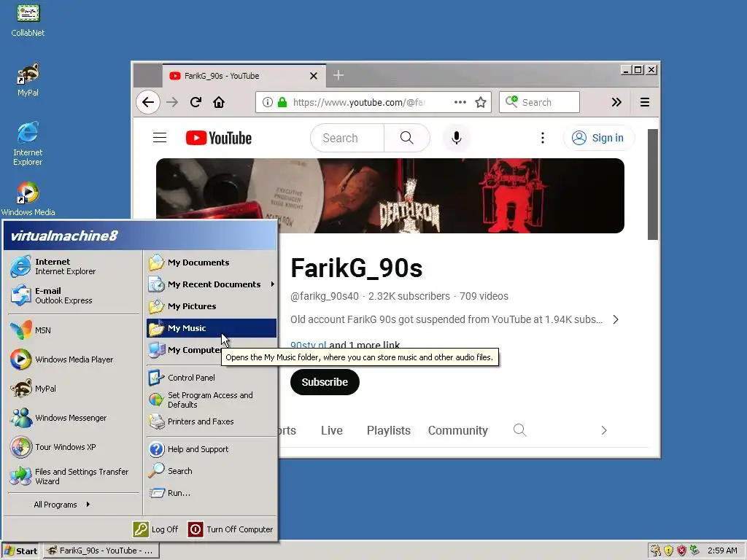The height and width of the screenshot is (560, 747).
Task: Open Control Panel
Action: click(211, 378)
